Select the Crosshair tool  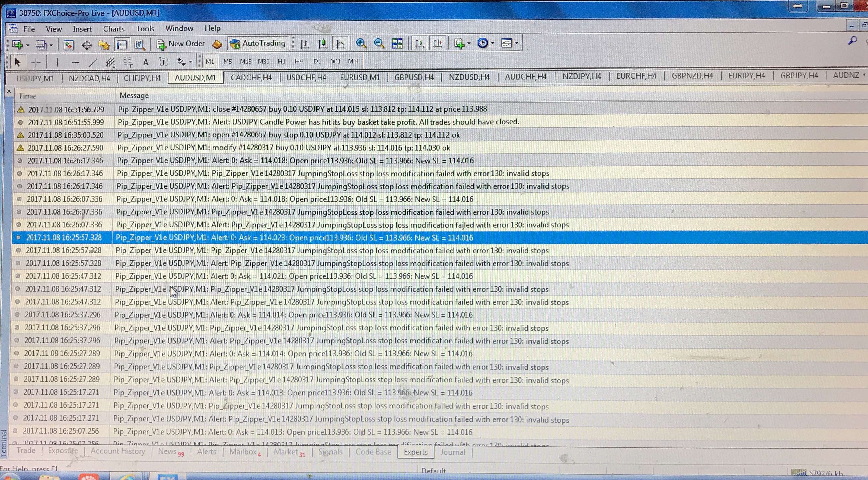point(36,62)
